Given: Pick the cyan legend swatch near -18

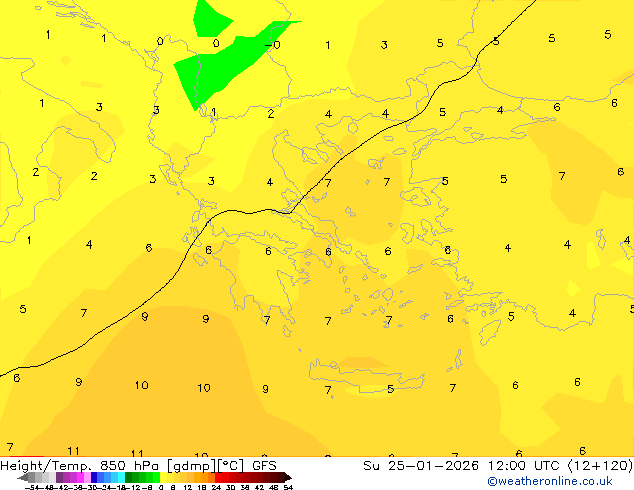Looking at the screenshot, I should pyautogui.click(x=121, y=477).
